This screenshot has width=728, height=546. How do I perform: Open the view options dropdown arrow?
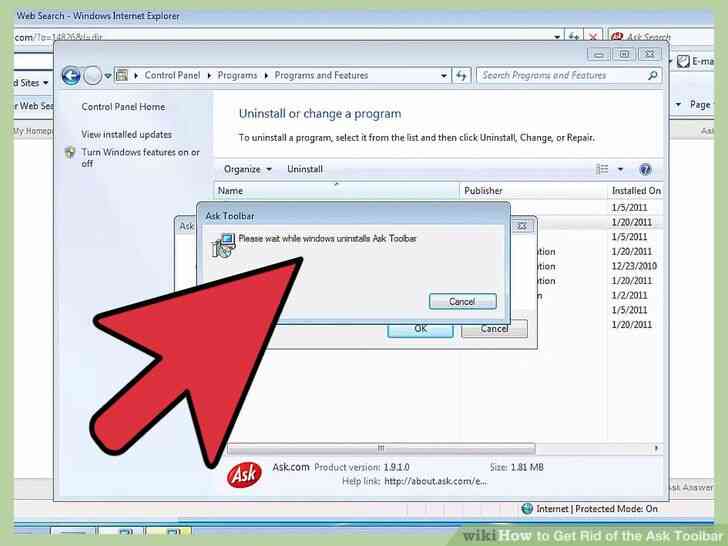click(620, 169)
